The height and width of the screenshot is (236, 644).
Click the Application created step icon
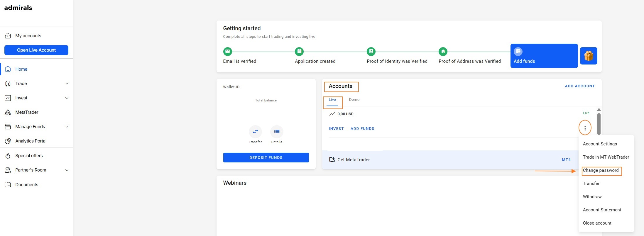click(x=299, y=52)
